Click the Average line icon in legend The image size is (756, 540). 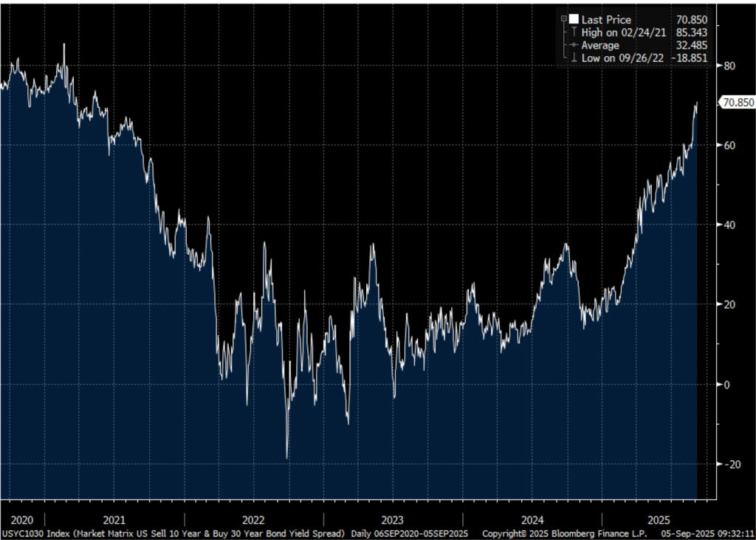coord(574,44)
